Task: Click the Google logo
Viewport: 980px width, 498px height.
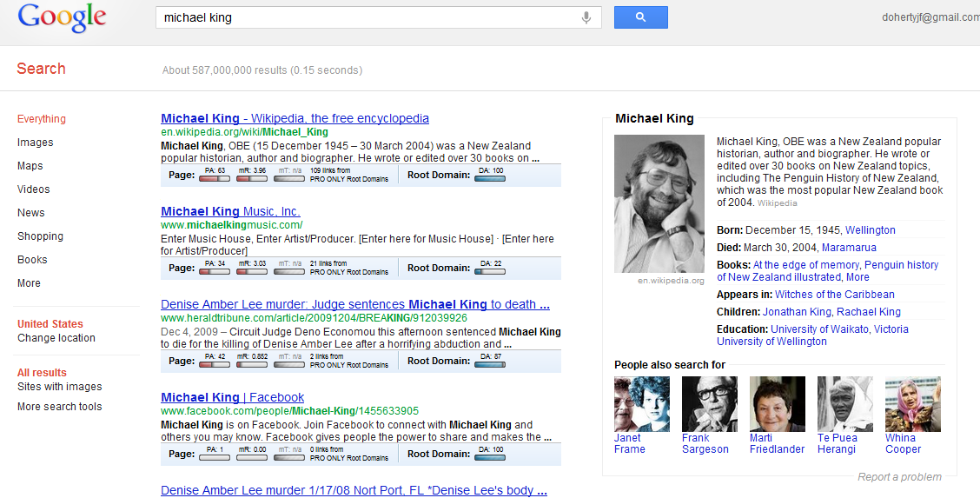Action: tap(62, 17)
